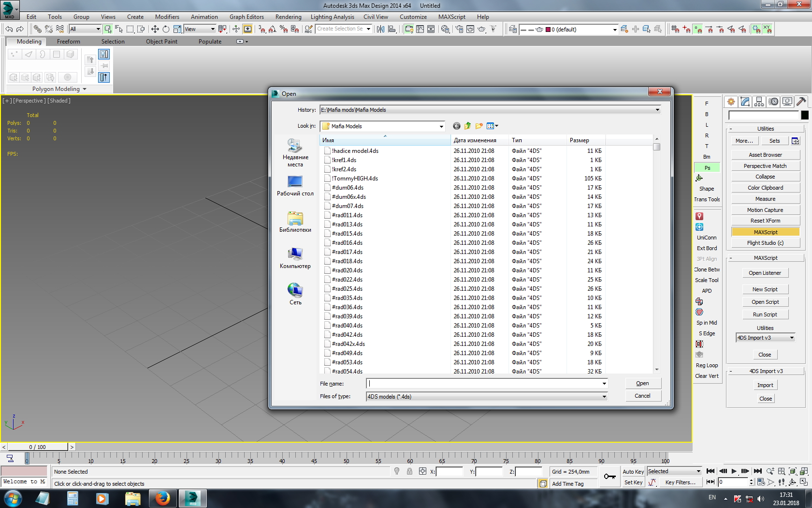Open Files of type 4DS models dropdown
Image resolution: width=812 pixels, height=508 pixels.
604,397
